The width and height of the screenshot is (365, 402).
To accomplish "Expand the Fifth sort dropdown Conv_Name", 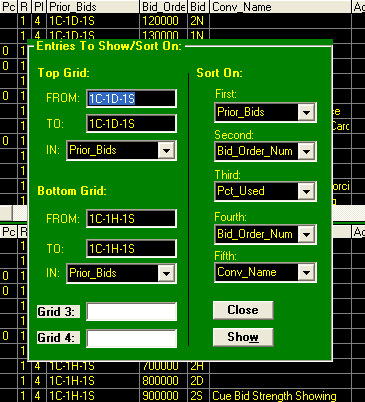I will click(x=306, y=273).
